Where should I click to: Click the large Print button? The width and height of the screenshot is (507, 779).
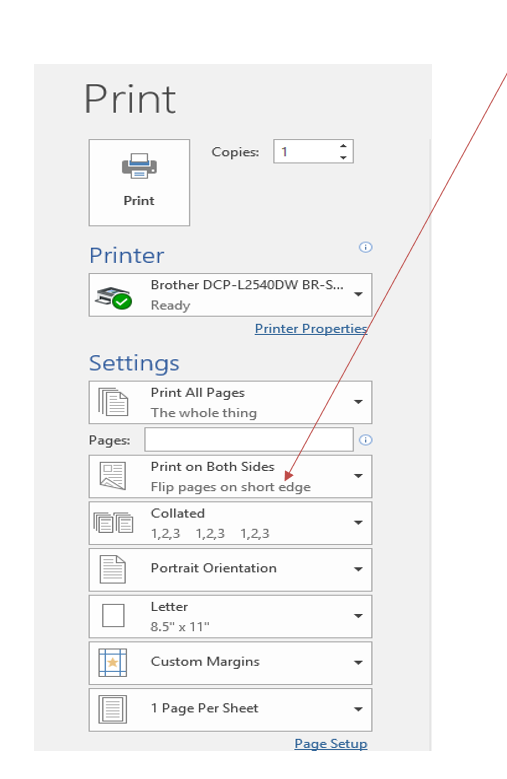click(x=139, y=182)
